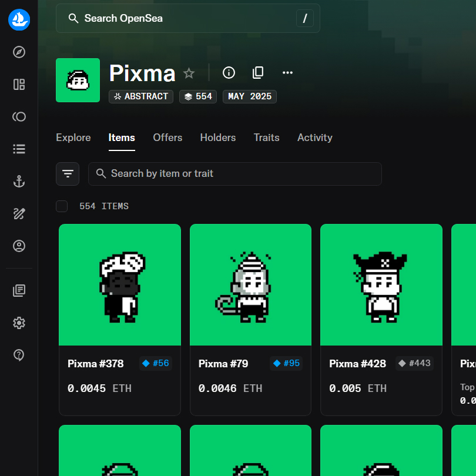This screenshot has width=476, height=476.
Task: Open the anchor rewards icon in sidebar
Action: (19, 181)
